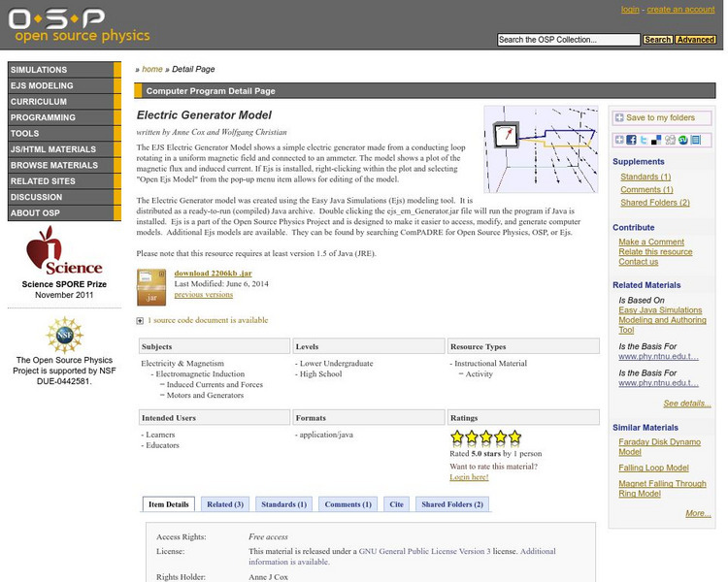Click the Login here! rating link
Image resolution: width=728 pixels, height=582 pixels.
pyautogui.click(x=469, y=477)
